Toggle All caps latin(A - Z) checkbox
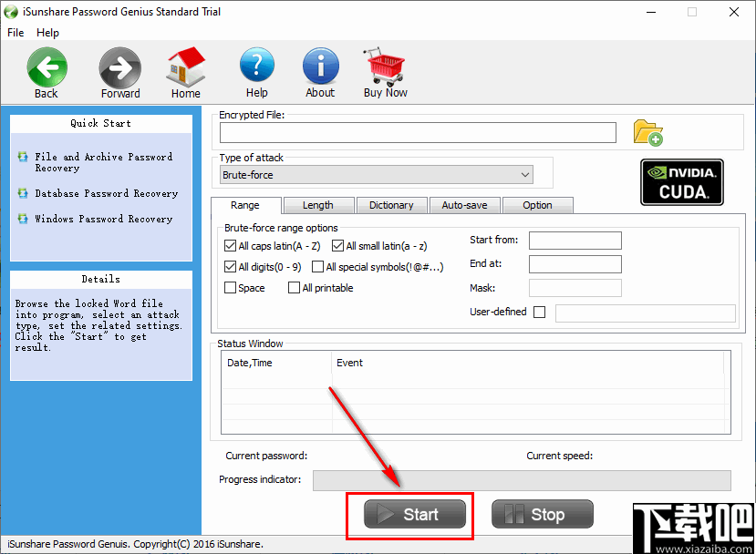 pos(230,246)
